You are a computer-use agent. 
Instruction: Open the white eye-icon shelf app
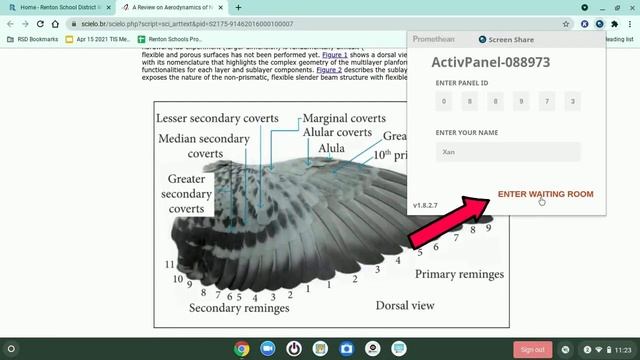[x=372, y=349]
